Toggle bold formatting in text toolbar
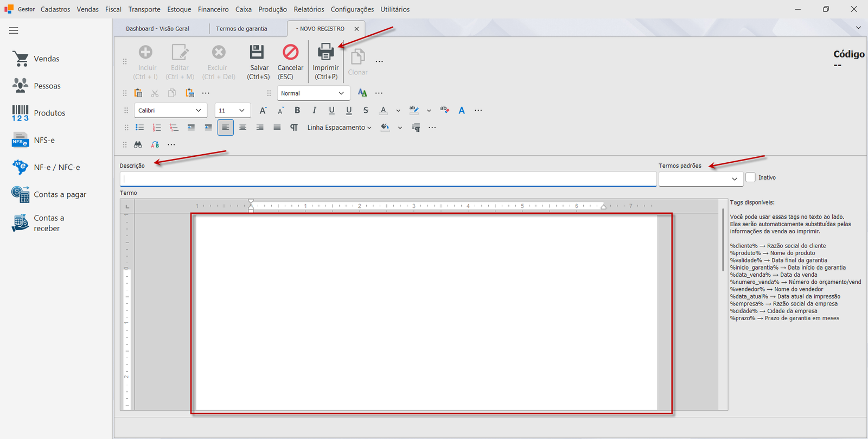 297,110
